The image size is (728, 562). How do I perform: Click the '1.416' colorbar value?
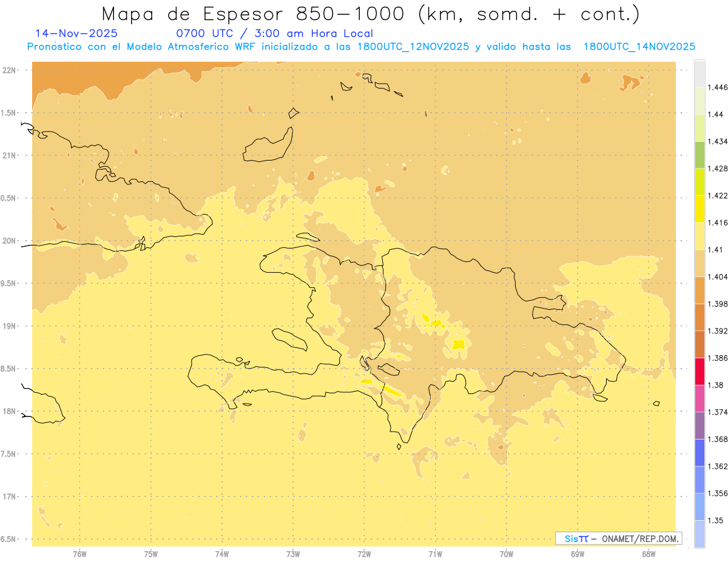[717, 222]
